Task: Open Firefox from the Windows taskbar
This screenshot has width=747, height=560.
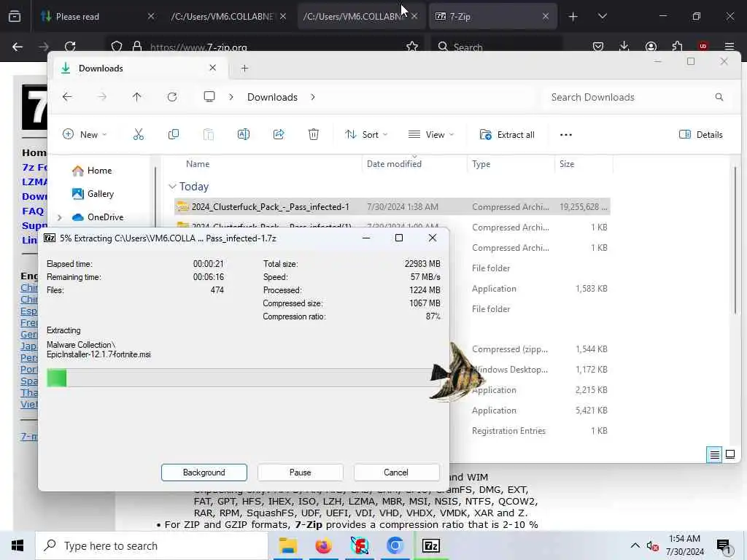Action: tap(323, 545)
